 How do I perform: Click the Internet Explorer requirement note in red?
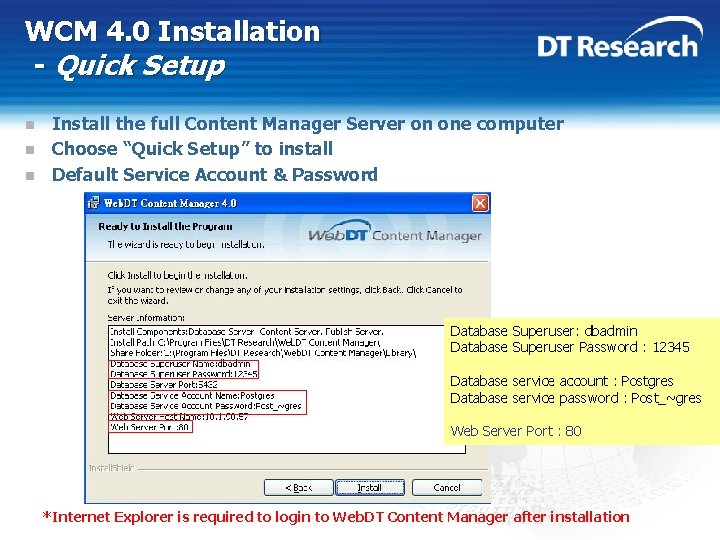pos(336,517)
